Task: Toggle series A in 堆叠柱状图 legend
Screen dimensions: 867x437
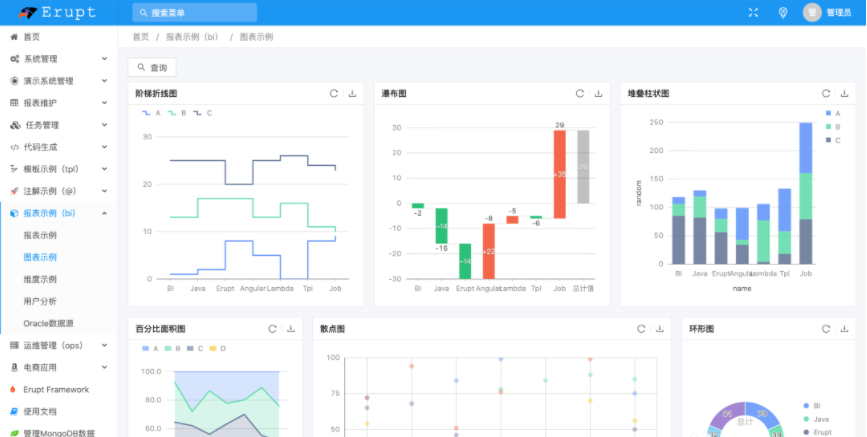Action: [833, 113]
